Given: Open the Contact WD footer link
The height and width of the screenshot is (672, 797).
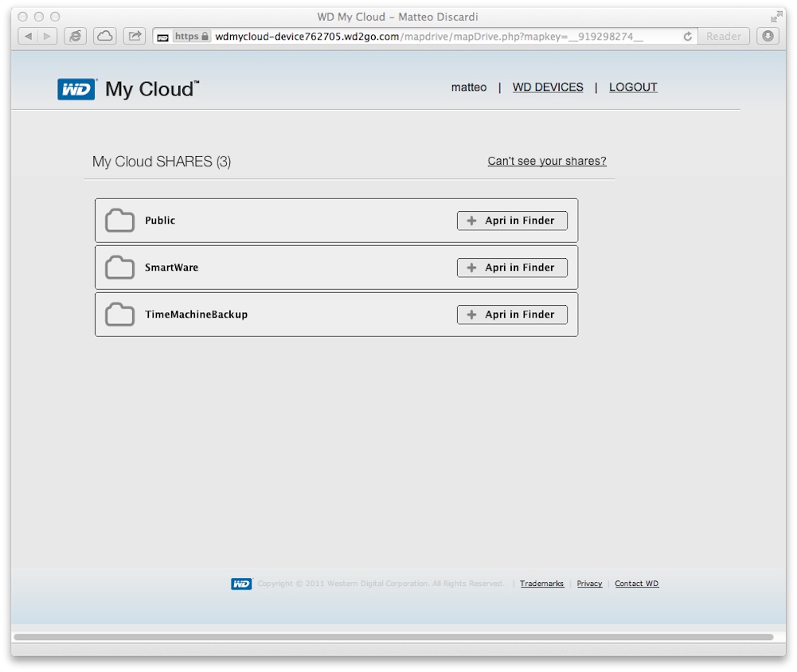Looking at the screenshot, I should (x=636, y=583).
